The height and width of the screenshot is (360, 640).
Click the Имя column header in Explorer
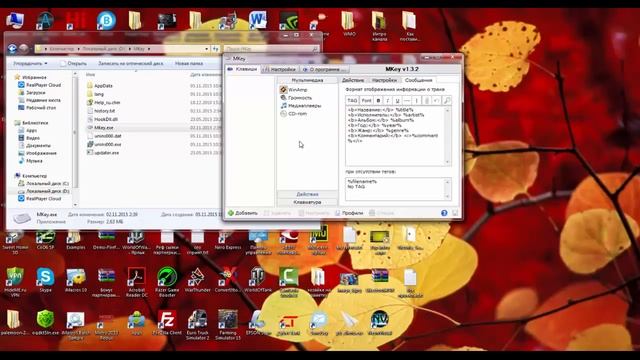pyautogui.click(x=90, y=75)
